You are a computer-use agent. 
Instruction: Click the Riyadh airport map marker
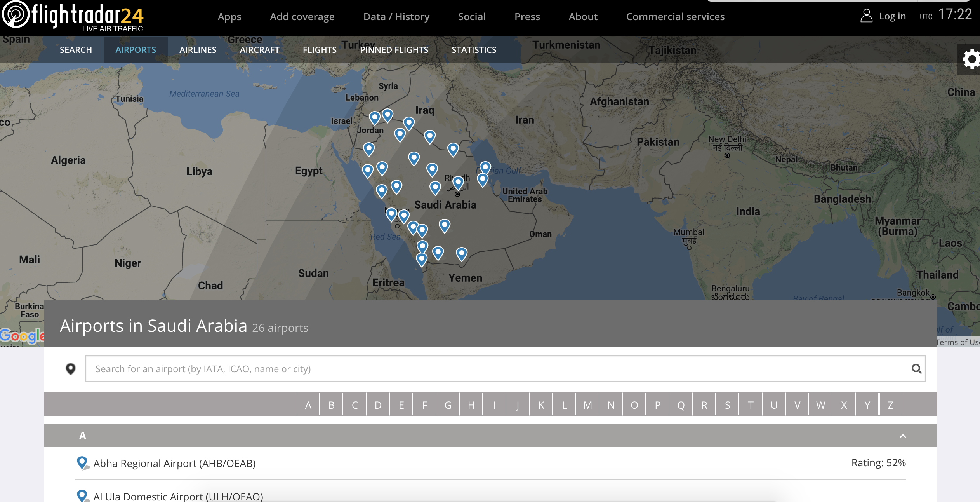[458, 182]
